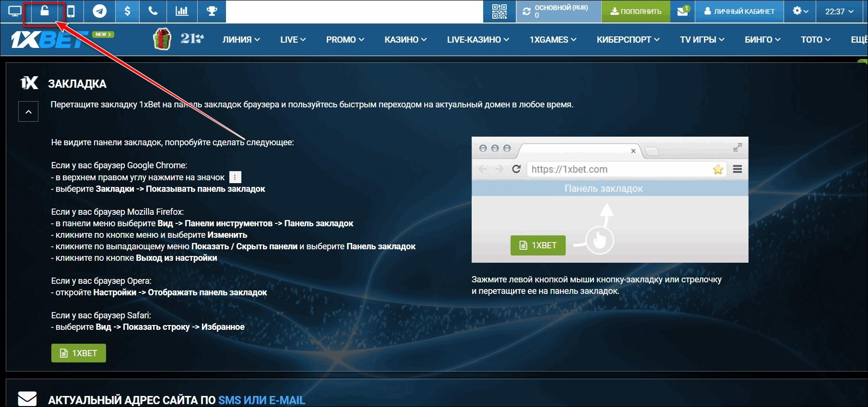Open the trophy results icon
This screenshot has width=868, height=407.
(x=212, y=11)
